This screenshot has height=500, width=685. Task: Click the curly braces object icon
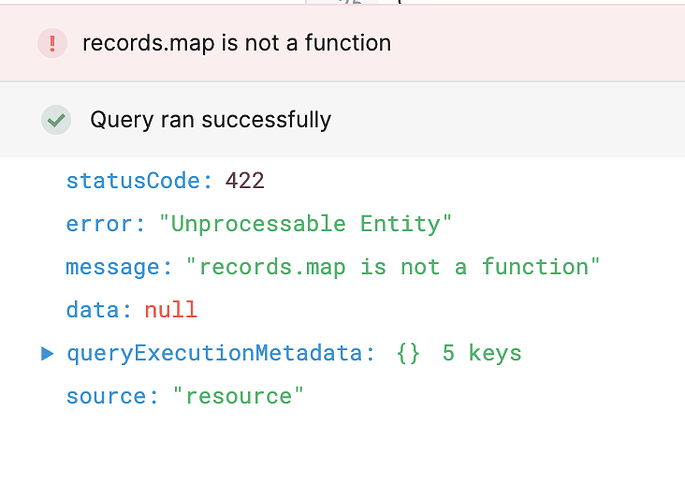click(x=408, y=353)
